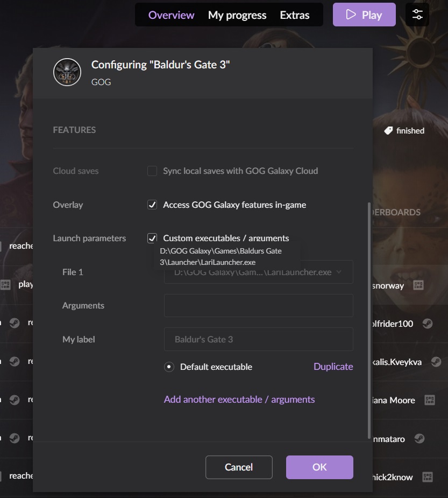Confirm settings with OK button
Viewport: 448px width, 498px height.
(x=319, y=467)
